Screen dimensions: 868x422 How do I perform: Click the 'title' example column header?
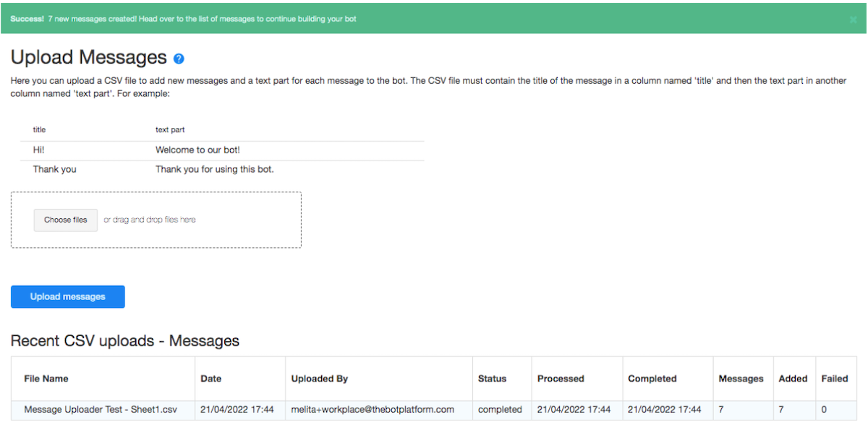pos(40,130)
